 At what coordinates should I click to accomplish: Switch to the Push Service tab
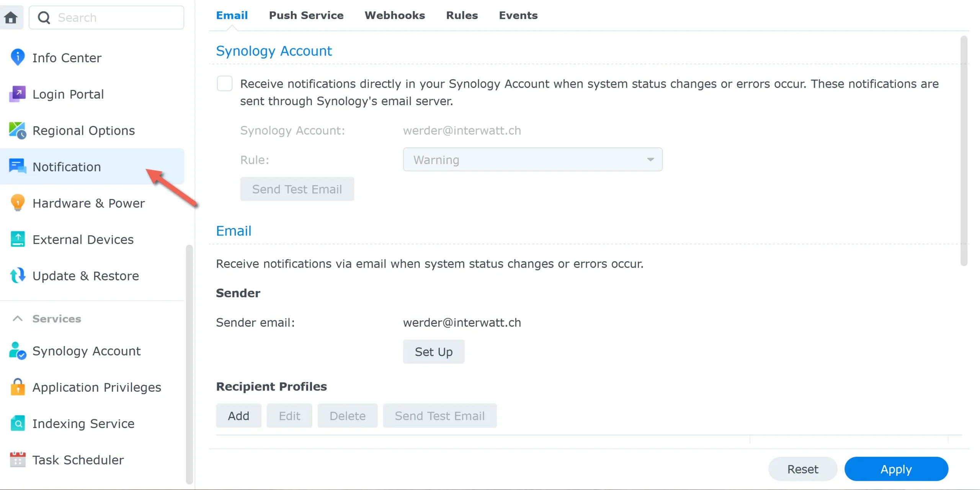pyautogui.click(x=306, y=15)
